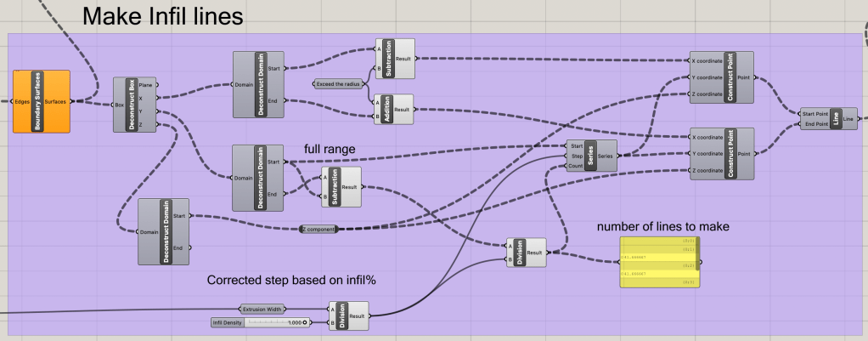Screen dimensions: 868x341
Task: Click the Exceed the radius parameter
Action: pos(338,84)
